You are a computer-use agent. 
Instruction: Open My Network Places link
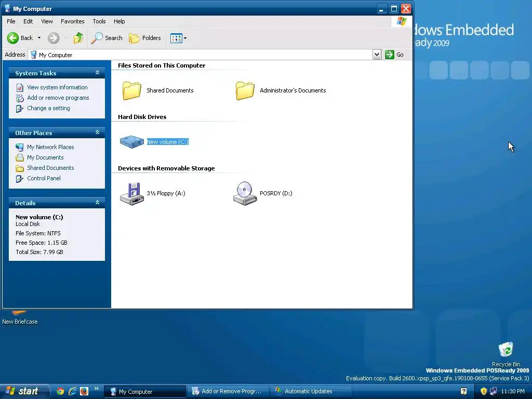(50, 147)
